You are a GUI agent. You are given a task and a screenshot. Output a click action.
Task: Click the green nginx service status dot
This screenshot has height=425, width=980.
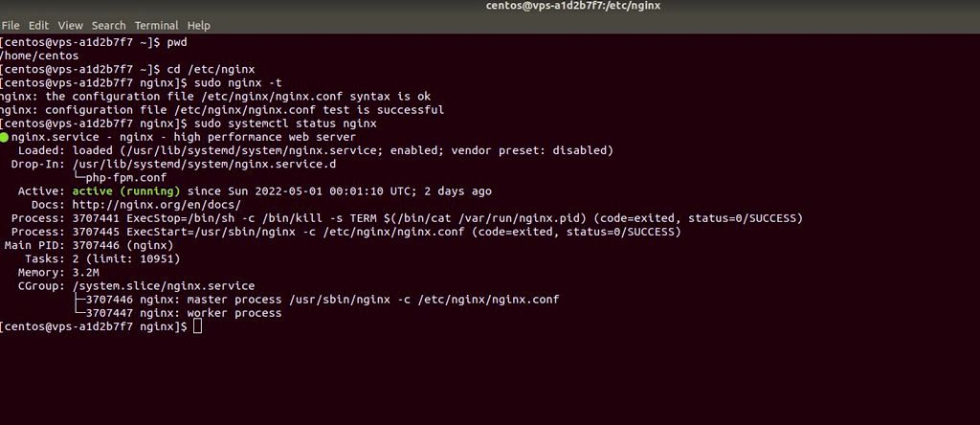point(5,138)
